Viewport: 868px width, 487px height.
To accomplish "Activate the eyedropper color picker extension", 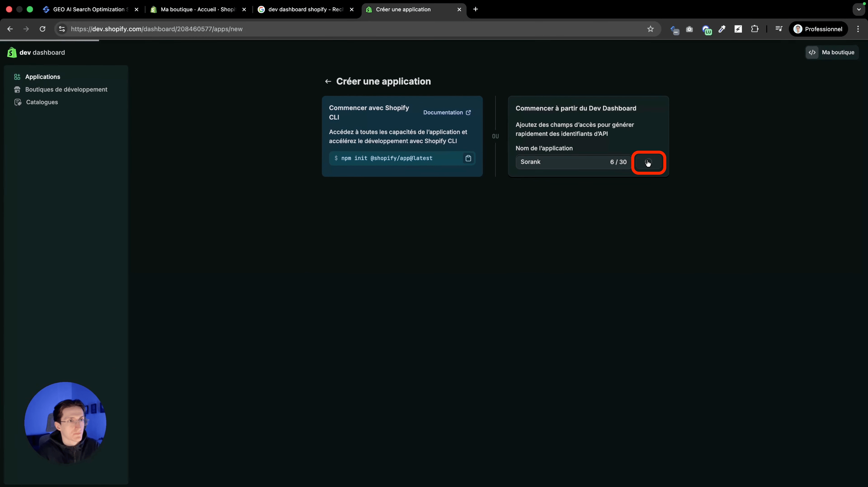I will coord(722,29).
